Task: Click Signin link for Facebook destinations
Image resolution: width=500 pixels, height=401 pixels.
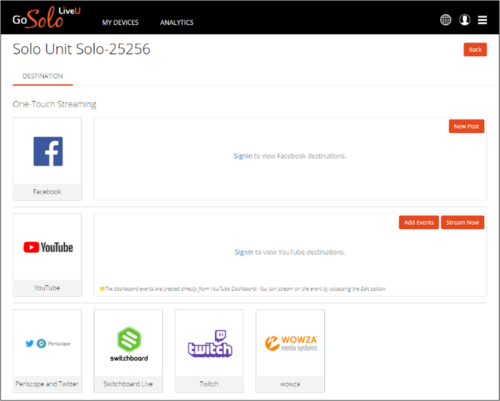Action: click(x=243, y=156)
